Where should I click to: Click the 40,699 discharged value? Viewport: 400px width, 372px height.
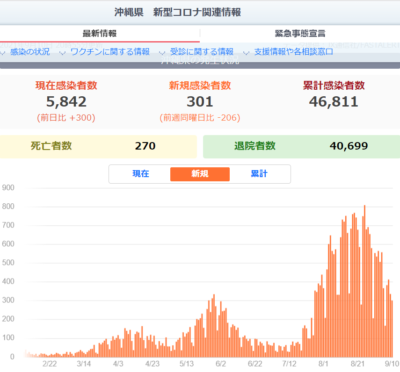[x=349, y=146]
